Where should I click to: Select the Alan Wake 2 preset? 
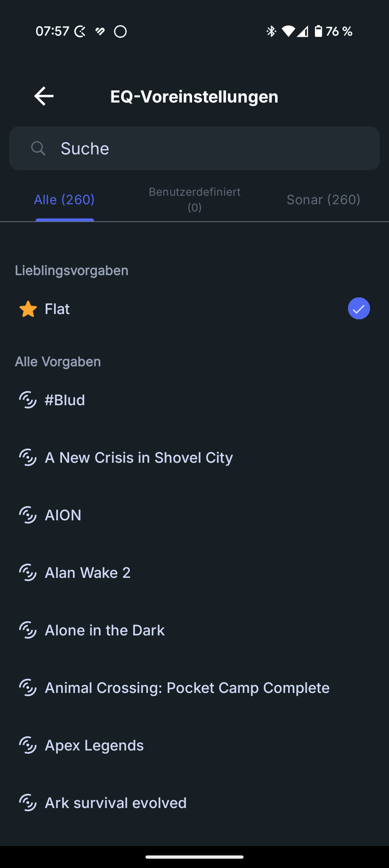tap(88, 573)
